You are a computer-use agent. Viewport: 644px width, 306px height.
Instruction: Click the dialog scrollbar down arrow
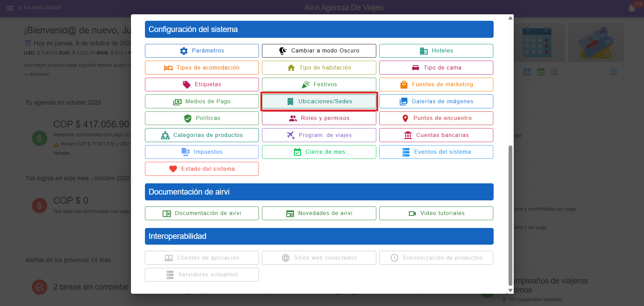(x=510, y=290)
